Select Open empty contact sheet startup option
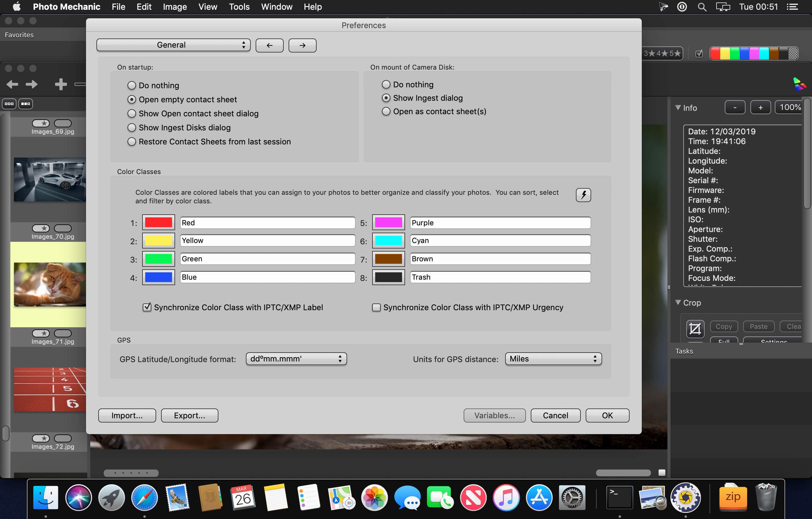 (x=131, y=99)
